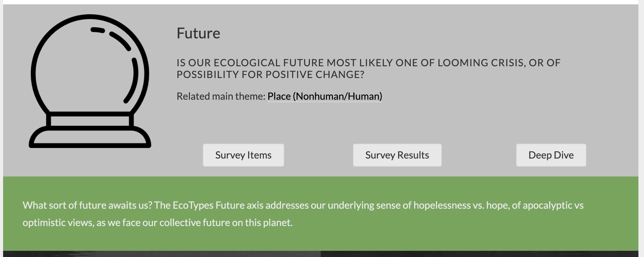The height and width of the screenshot is (257, 644).
Task: Open the Survey Items section
Action: pyautogui.click(x=243, y=155)
